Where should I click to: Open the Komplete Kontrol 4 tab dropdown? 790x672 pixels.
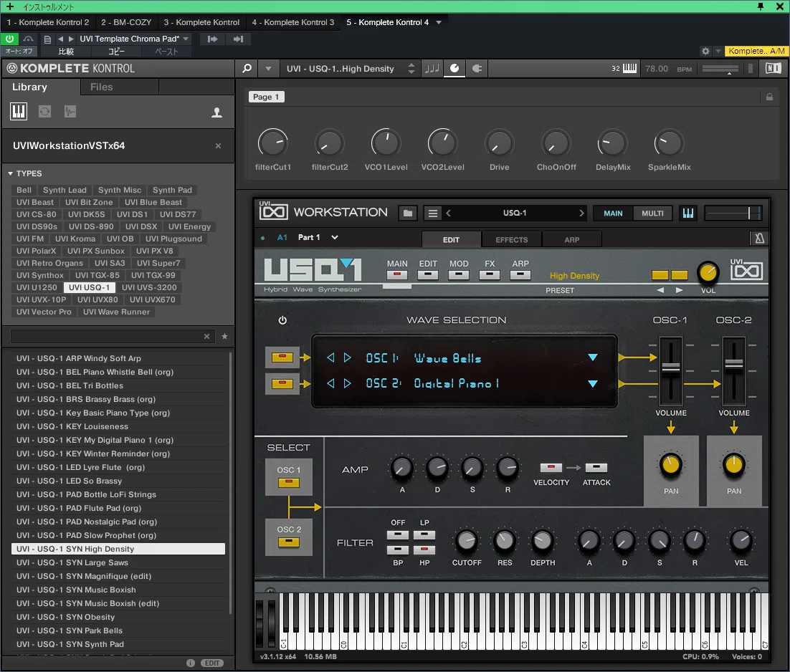[x=438, y=23]
